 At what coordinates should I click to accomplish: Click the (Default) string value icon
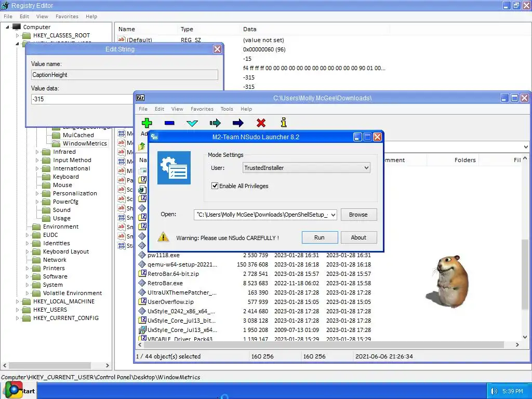click(x=122, y=39)
